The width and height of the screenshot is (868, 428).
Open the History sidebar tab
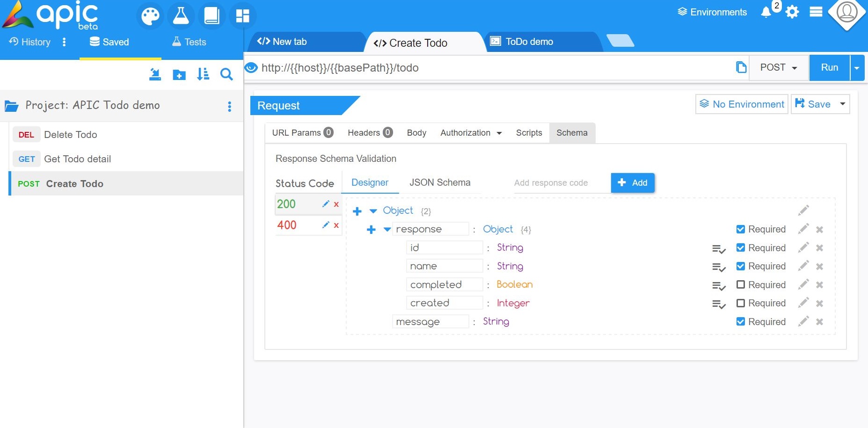click(x=29, y=42)
